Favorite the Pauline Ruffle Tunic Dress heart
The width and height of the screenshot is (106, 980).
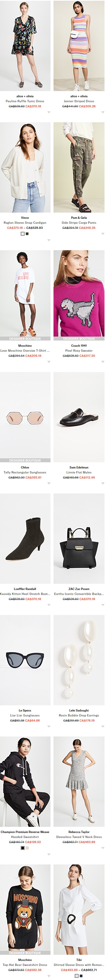49,112
